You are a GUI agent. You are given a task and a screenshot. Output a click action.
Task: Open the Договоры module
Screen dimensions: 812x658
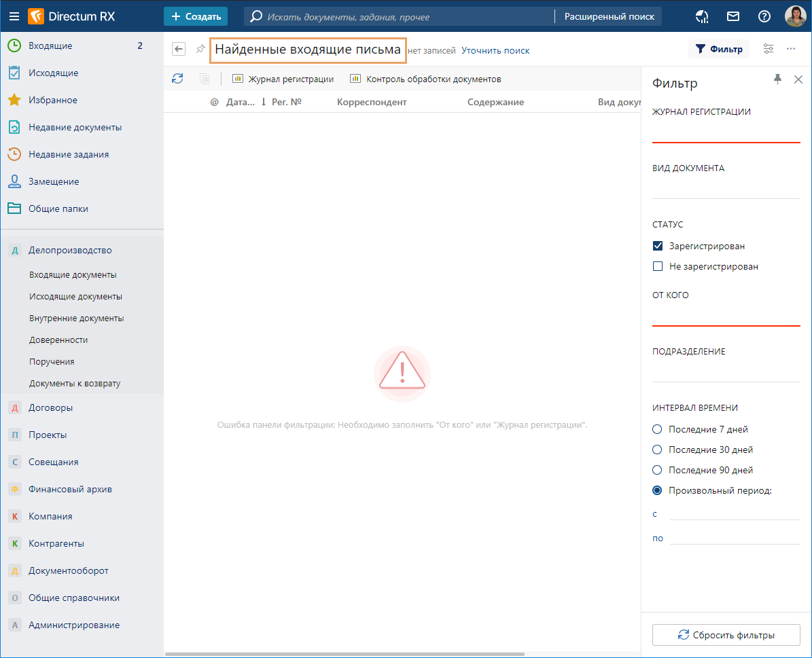50,408
